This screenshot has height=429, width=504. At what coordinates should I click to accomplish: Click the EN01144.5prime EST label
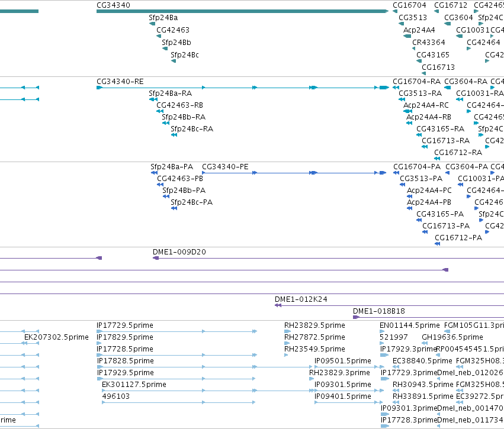tap(410, 325)
